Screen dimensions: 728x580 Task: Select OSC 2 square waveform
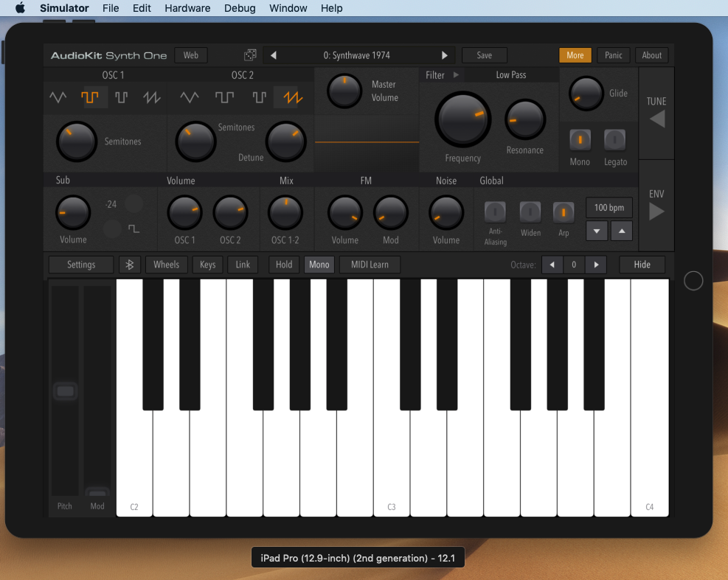pos(225,97)
